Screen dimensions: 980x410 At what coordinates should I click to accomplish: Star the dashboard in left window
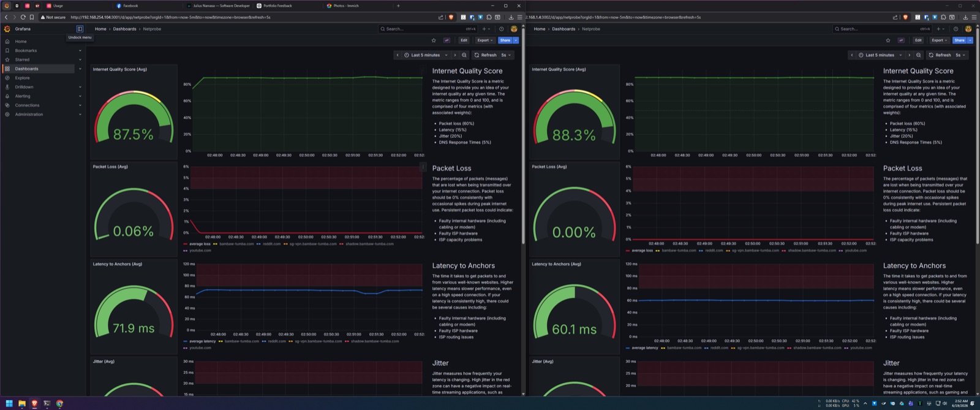pos(434,40)
